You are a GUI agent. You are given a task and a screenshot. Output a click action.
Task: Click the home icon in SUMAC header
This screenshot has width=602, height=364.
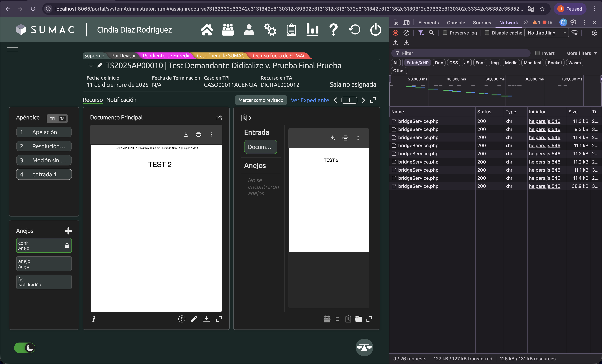pos(206,30)
